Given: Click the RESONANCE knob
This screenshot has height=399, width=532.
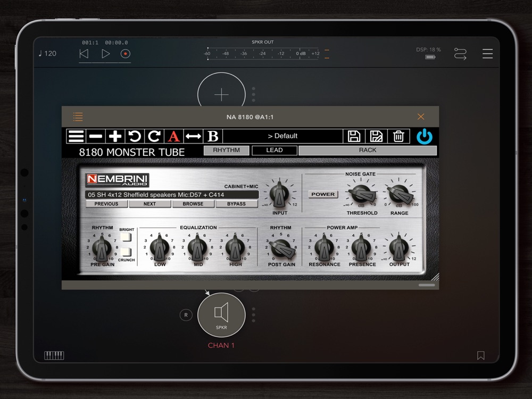Looking at the screenshot, I should 324,248.
